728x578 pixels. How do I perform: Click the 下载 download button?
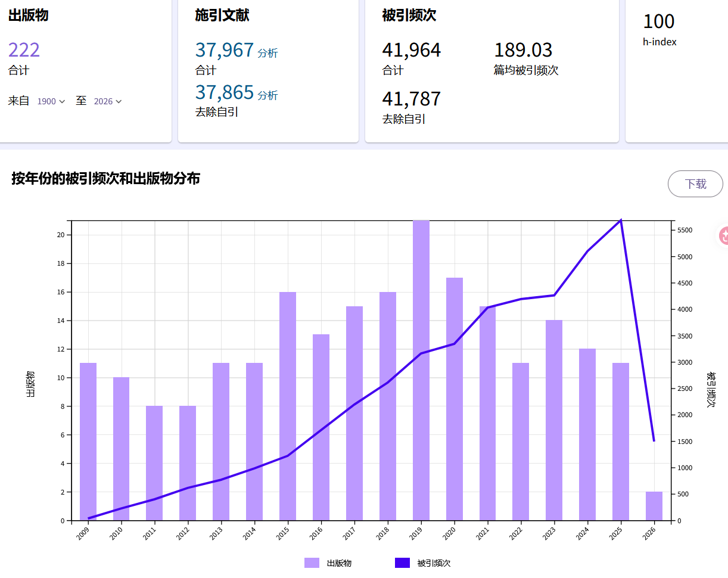pos(695,184)
